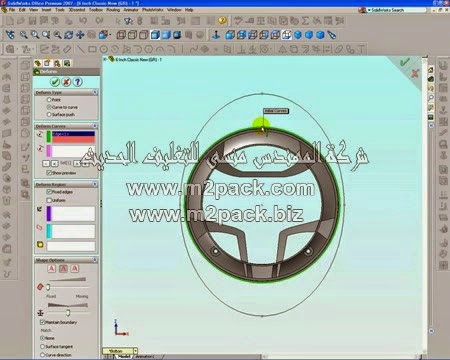Toggle the Show preview checkbox
Image resolution: width=450 pixels, height=360 pixels.
pos(49,173)
